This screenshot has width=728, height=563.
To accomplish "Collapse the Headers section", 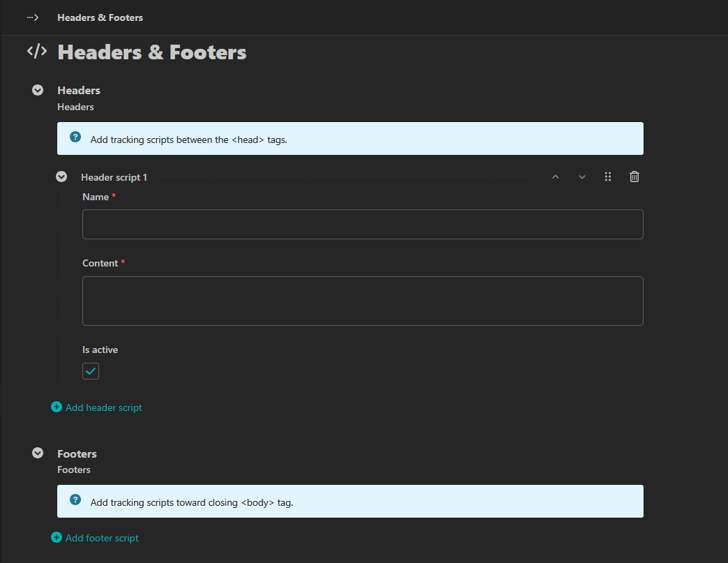I will 37,90.
